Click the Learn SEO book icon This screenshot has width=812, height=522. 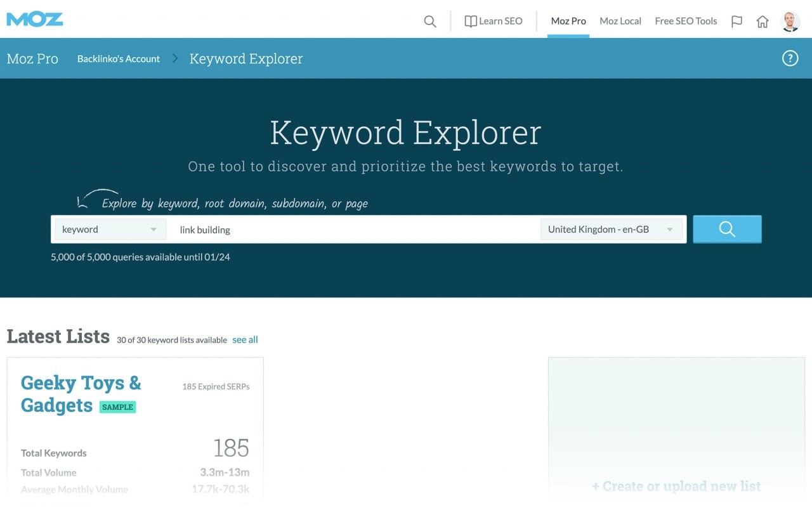[470, 22]
